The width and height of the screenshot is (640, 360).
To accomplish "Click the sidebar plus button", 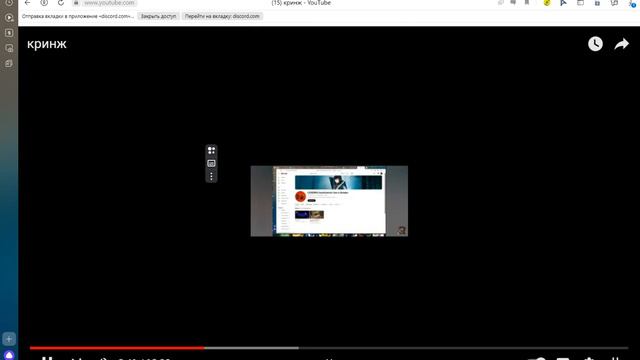I will (9, 339).
